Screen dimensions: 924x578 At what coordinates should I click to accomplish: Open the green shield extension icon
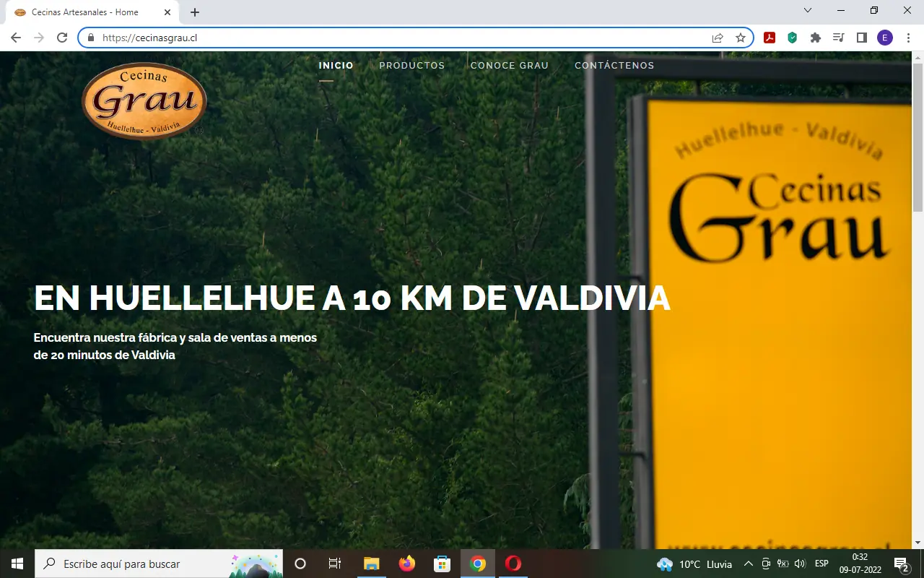(x=792, y=38)
